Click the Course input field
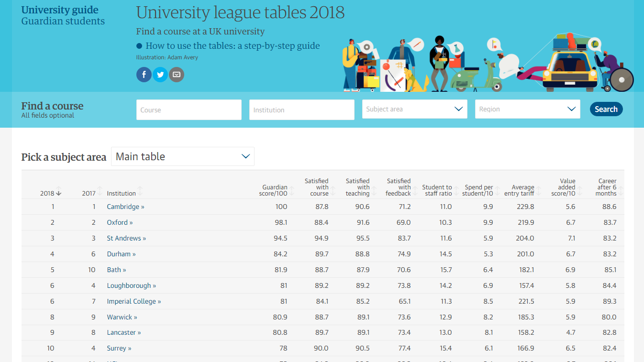Viewport: 644px width, 362px height. coord(189,110)
